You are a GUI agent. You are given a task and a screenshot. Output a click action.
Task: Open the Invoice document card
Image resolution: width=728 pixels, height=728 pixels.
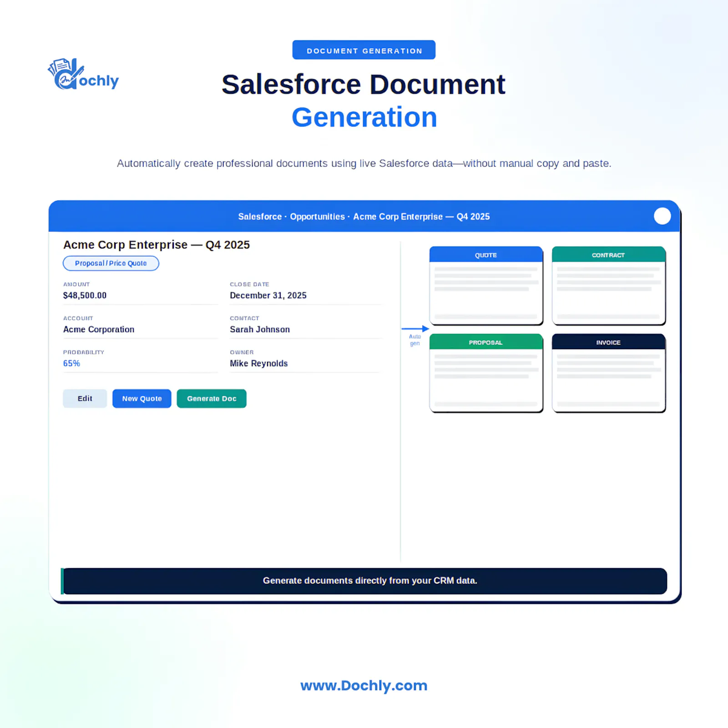609,373
